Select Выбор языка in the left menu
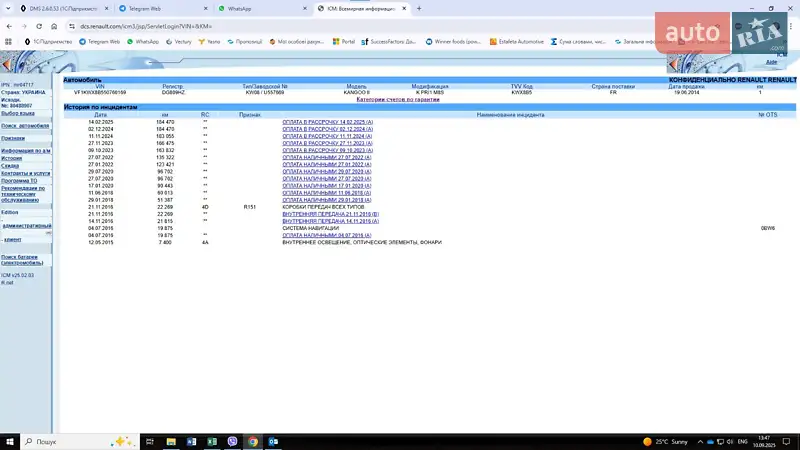This screenshot has width=800, height=450. coord(17,113)
